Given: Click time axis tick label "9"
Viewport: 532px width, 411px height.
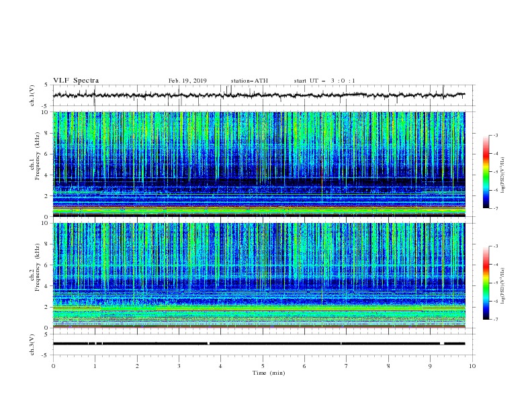Looking at the screenshot, I should pyautogui.click(x=430, y=366).
